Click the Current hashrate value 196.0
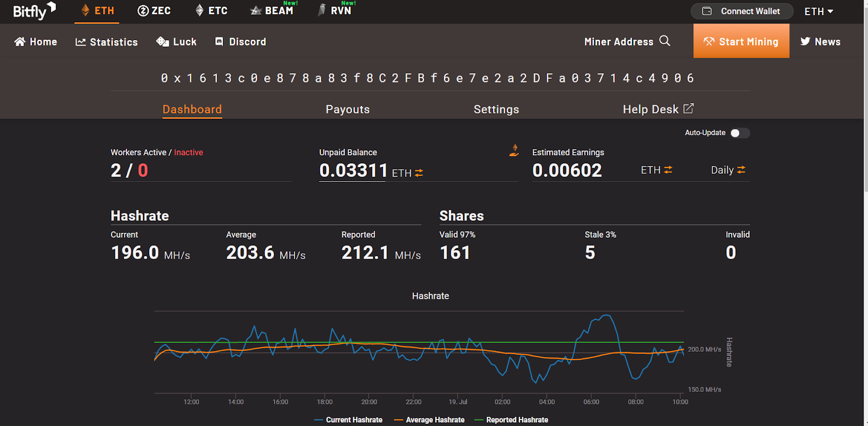868x426 pixels. click(135, 253)
